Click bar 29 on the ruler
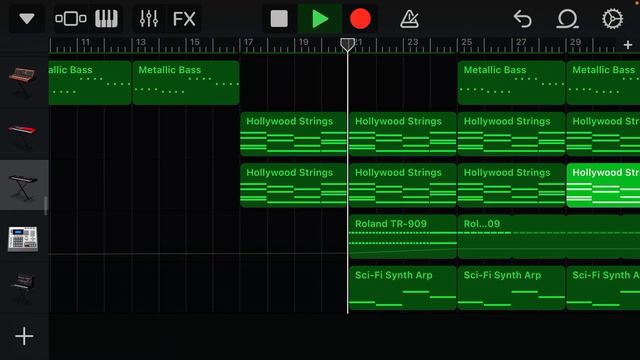640x360 pixels. pos(576,42)
